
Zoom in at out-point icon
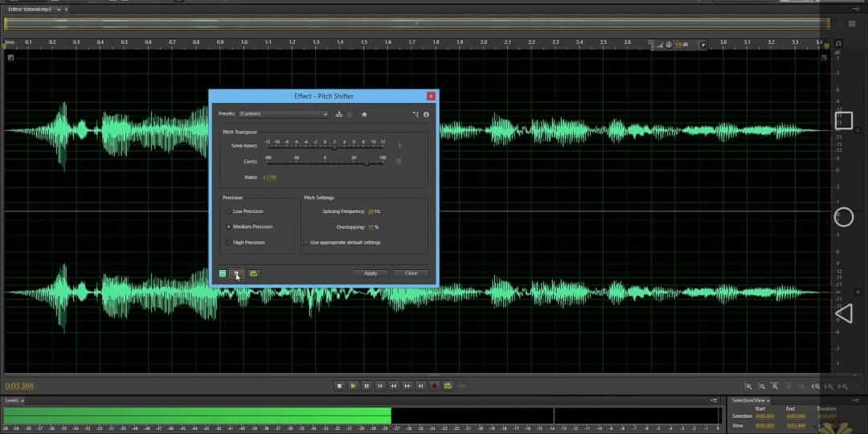pos(829,387)
